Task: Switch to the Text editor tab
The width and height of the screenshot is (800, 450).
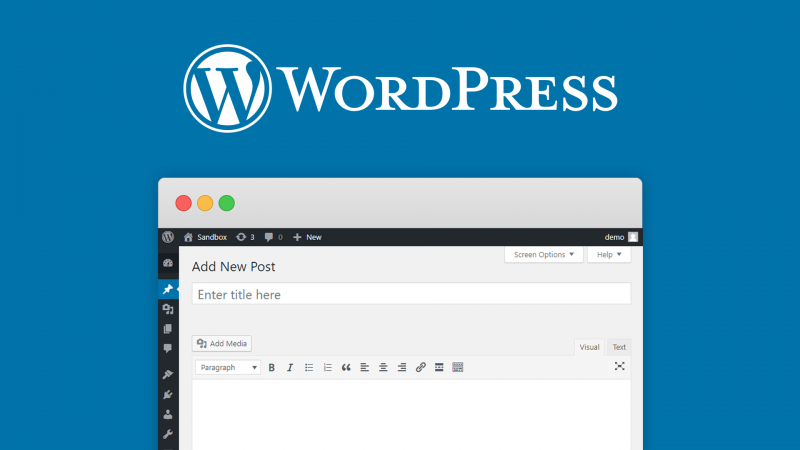Action: 619,347
